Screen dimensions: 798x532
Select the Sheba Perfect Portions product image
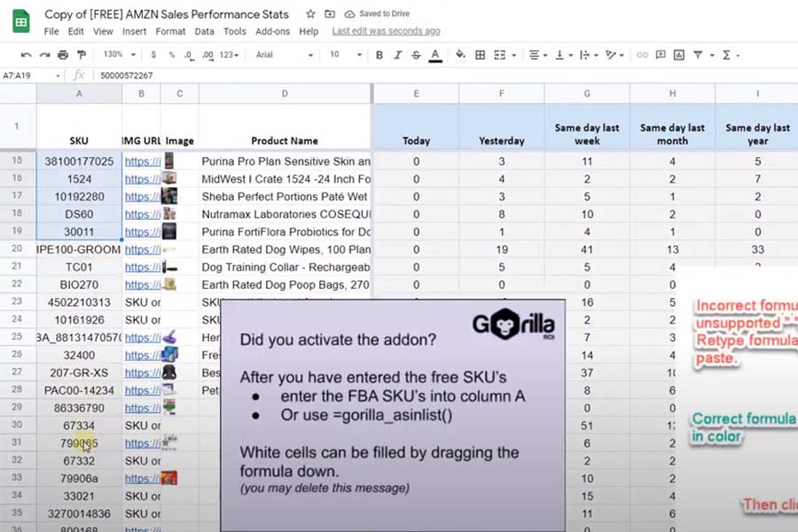click(x=169, y=197)
